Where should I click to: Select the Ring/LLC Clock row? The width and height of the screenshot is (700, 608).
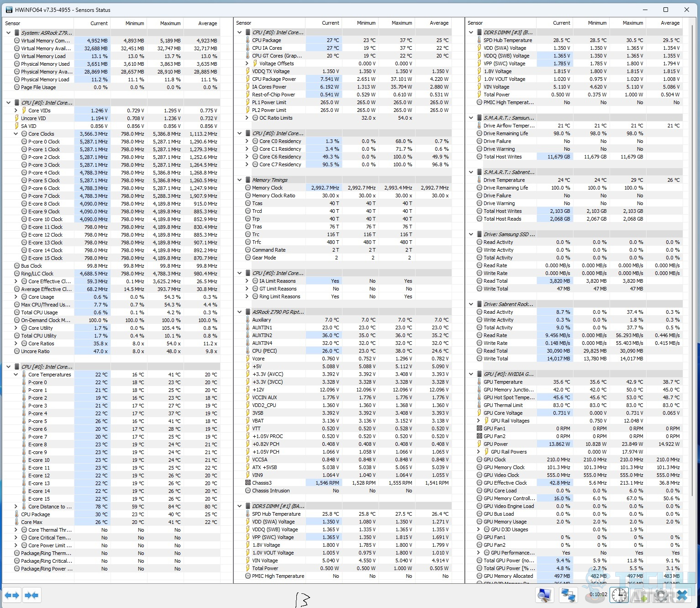pyautogui.click(x=112, y=274)
